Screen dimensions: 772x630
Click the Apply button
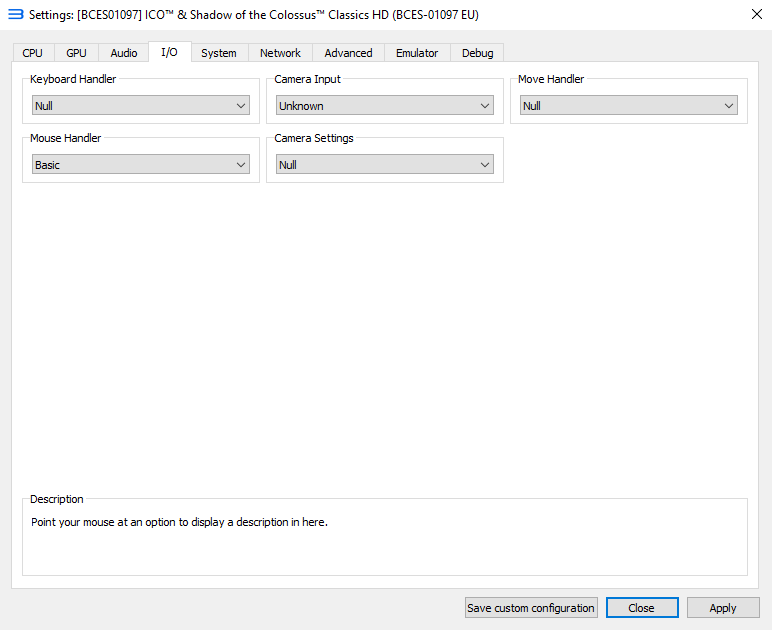tap(723, 608)
